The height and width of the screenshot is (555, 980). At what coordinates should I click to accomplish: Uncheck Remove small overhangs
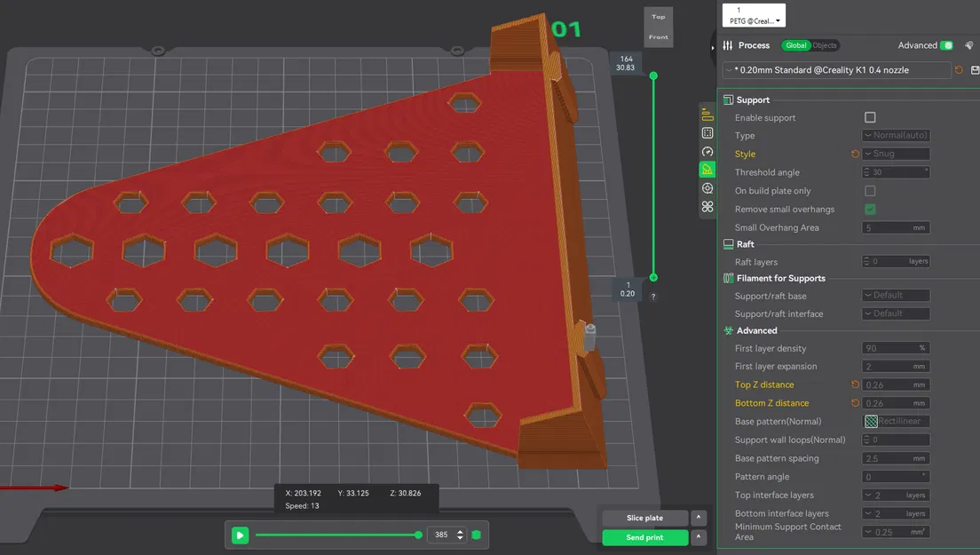[870, 210]
